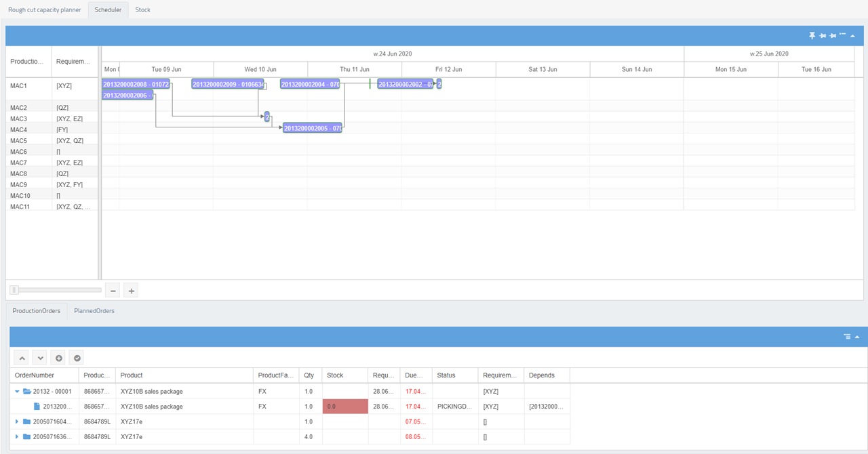Click the confirm checkmark icon above the order list
Viewport: 868px width, 454px height.
pyautogui.click(x=77, y=357)
